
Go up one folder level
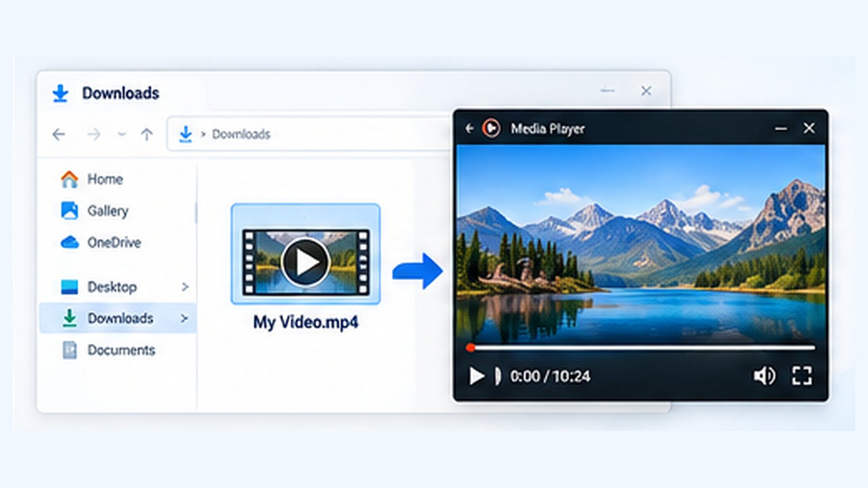147,134
